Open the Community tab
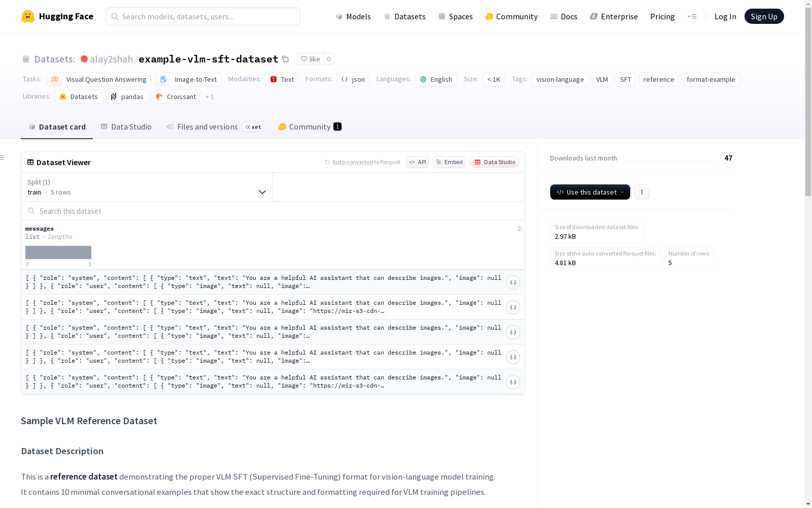The image size is (812, 508). click(x=310, y=127)
